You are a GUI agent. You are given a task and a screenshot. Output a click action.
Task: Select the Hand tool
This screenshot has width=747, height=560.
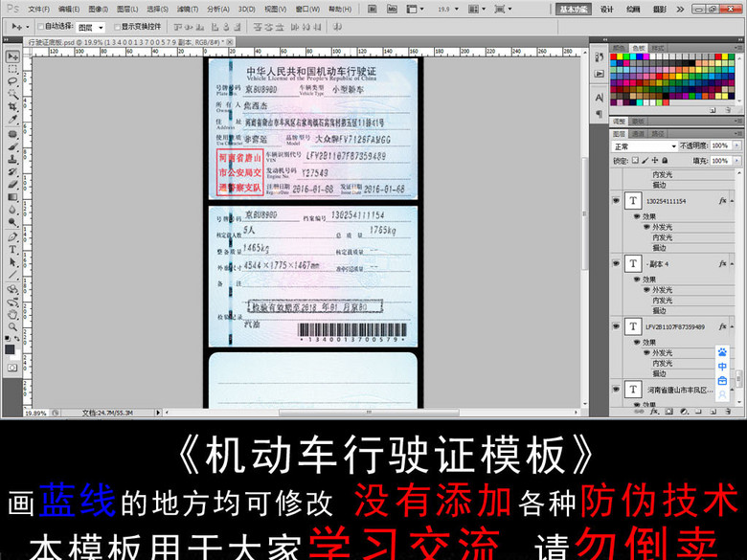12,314
